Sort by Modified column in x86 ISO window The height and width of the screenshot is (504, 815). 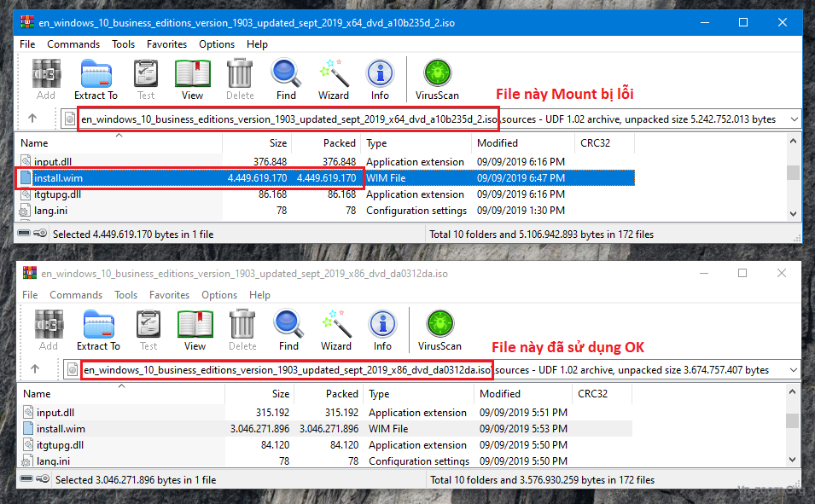[523, 394]
